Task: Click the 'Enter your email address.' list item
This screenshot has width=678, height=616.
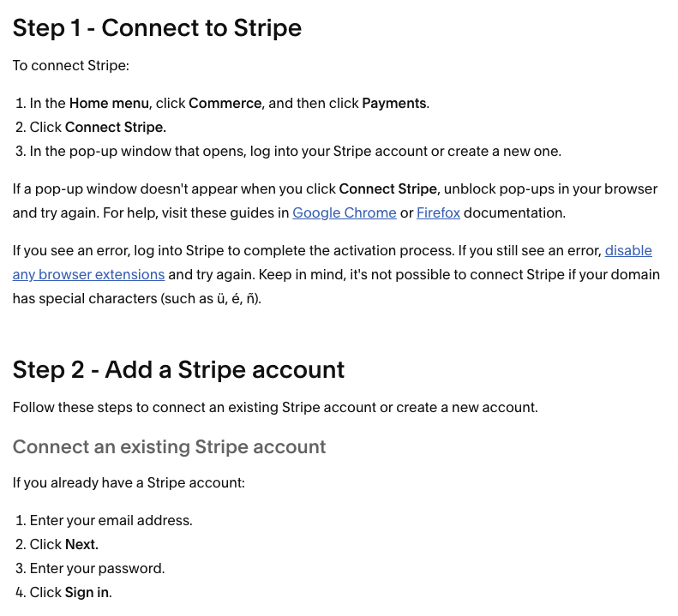Action: pyautogui.click(x=111, y=520)
